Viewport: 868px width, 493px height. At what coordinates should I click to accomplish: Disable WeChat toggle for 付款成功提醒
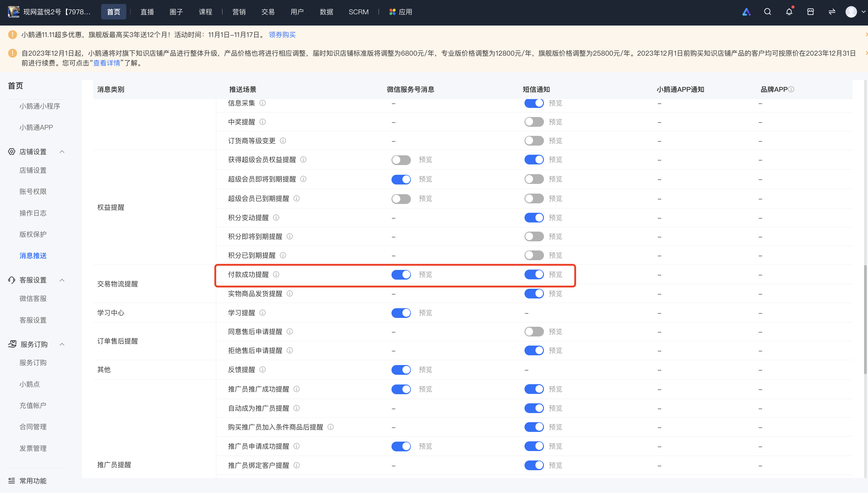click(401, 274)
